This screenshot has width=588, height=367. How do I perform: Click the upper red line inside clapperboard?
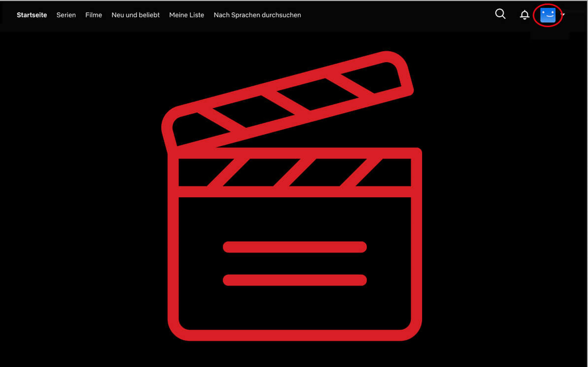[294, 247]
